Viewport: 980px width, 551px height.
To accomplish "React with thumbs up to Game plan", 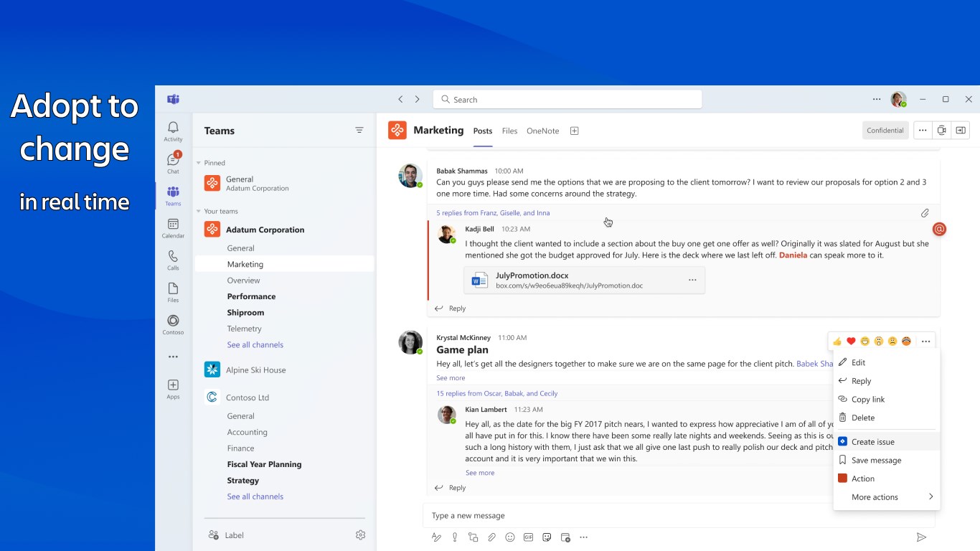I will click(x=837, y=342).
